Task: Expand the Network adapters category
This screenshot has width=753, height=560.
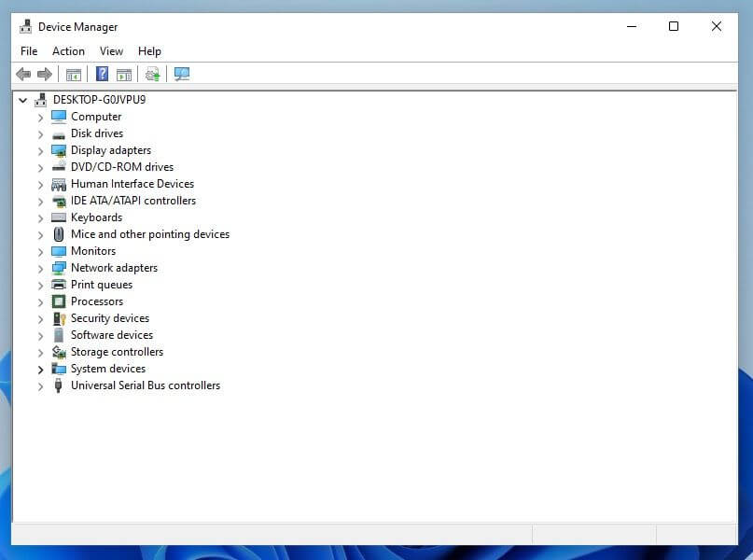Action: 39,268
